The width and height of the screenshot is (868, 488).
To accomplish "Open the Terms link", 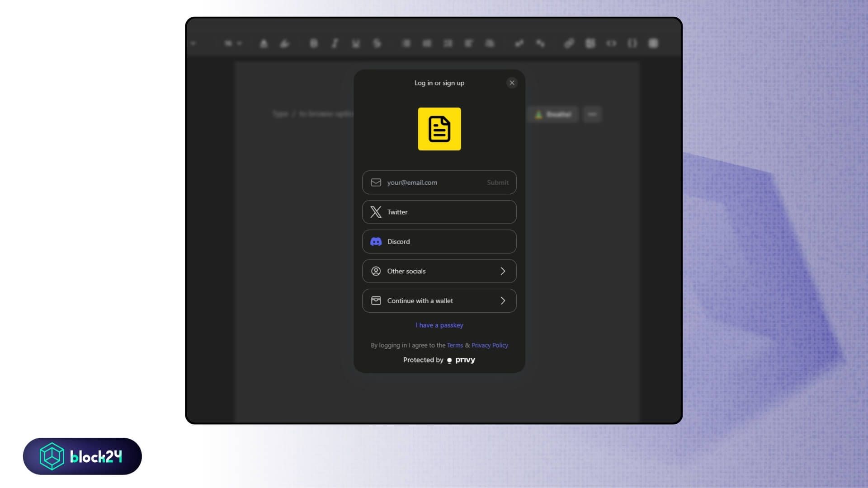I will pos(455,345).
